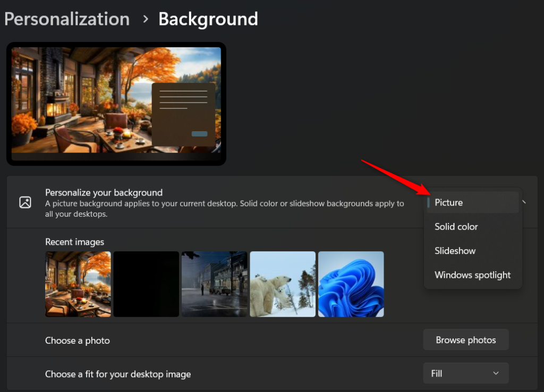Select the polar bears recent image
544x392 pixels.
click(x=283, y=284)
